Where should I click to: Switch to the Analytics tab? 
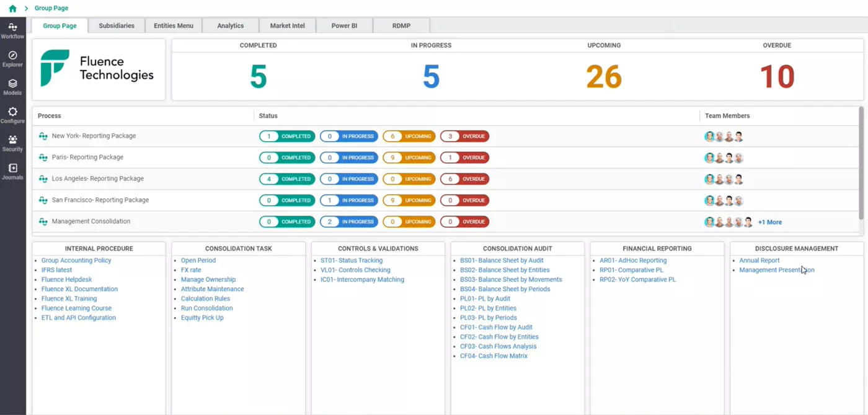click(x=231, y=25)
